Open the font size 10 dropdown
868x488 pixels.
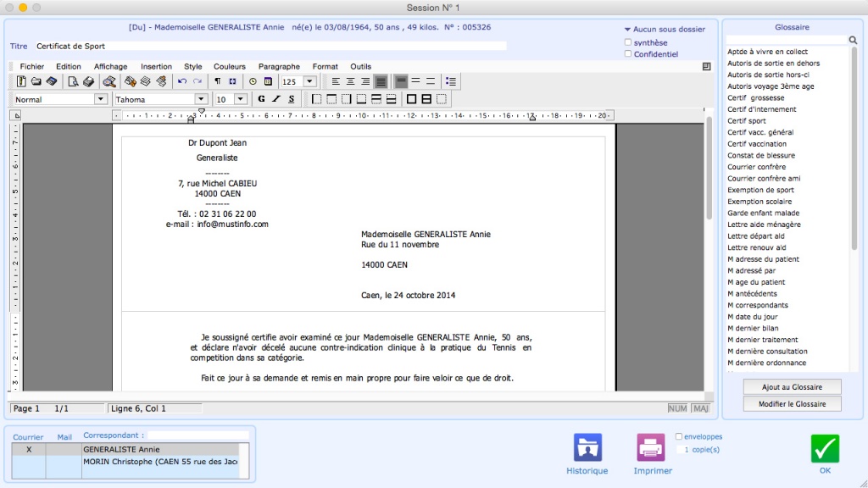(x=240, y=99)
